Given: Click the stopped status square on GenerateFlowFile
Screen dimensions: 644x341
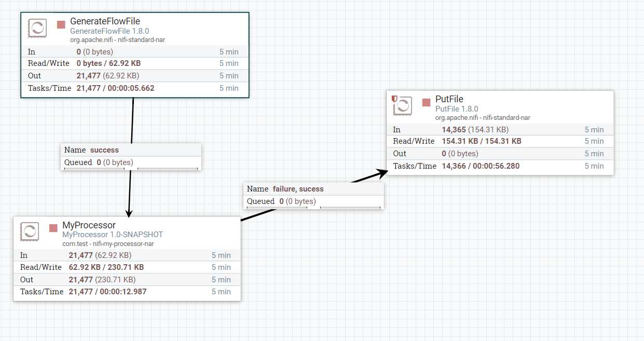Looking at the screenshot, I should tap(61, 24).
